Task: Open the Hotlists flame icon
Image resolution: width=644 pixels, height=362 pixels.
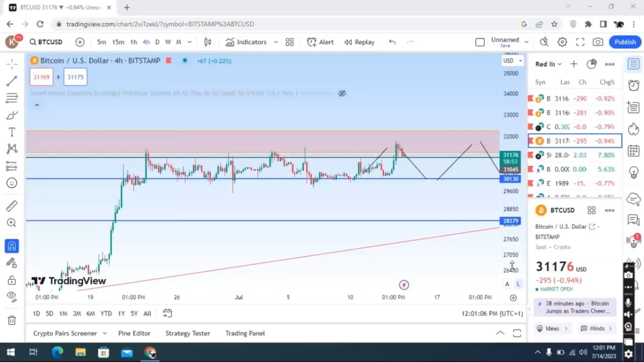Action: 633,129
